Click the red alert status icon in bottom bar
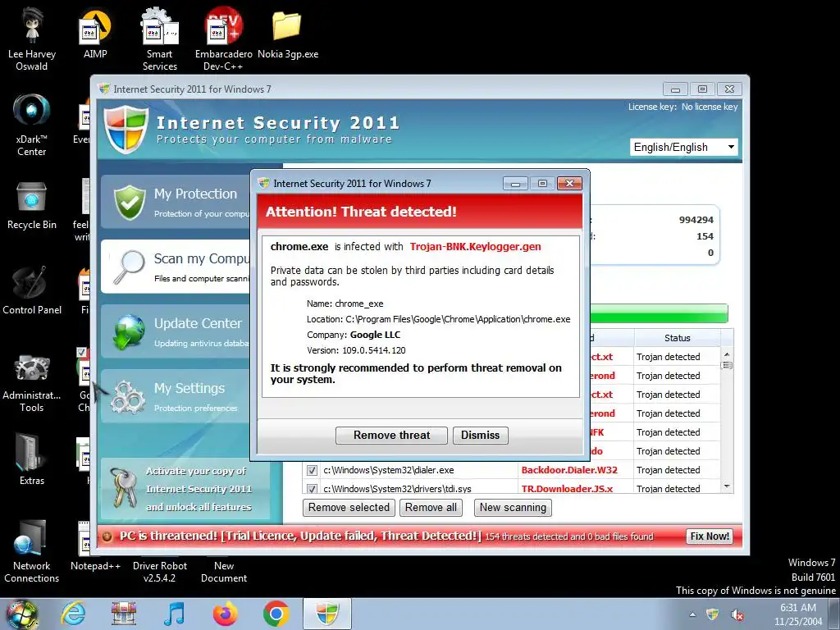Viewport: 840px width, 630px height. pos(107,536)
